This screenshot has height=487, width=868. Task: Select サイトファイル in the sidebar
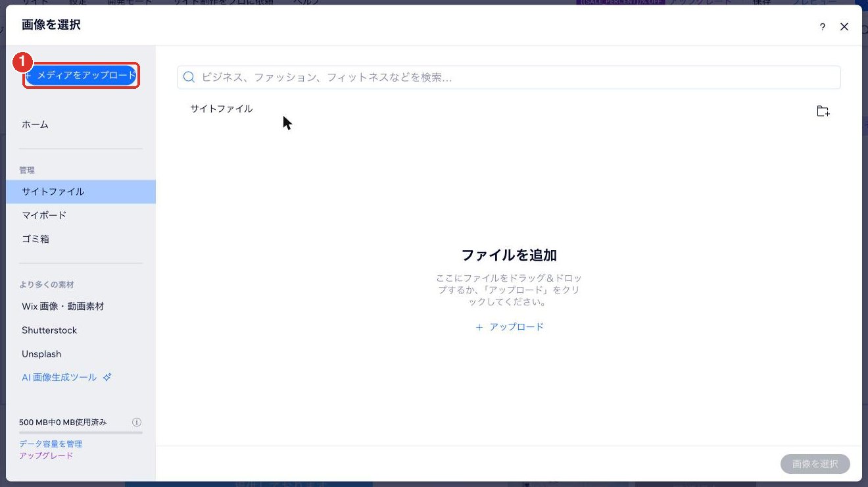(81, 192)
